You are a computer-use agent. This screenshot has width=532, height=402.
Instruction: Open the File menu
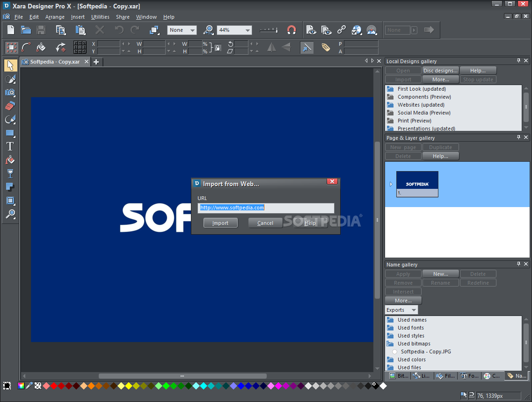click(x=18, y=17)
